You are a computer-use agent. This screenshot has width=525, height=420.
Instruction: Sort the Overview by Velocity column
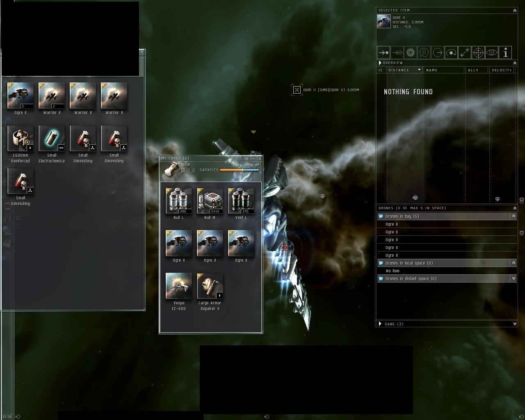coord(502,70)
